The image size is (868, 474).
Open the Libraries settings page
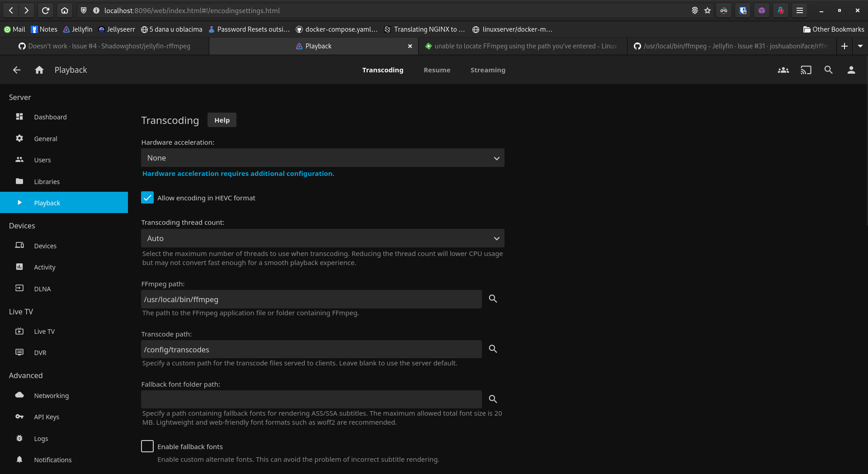tap(47, 181)
